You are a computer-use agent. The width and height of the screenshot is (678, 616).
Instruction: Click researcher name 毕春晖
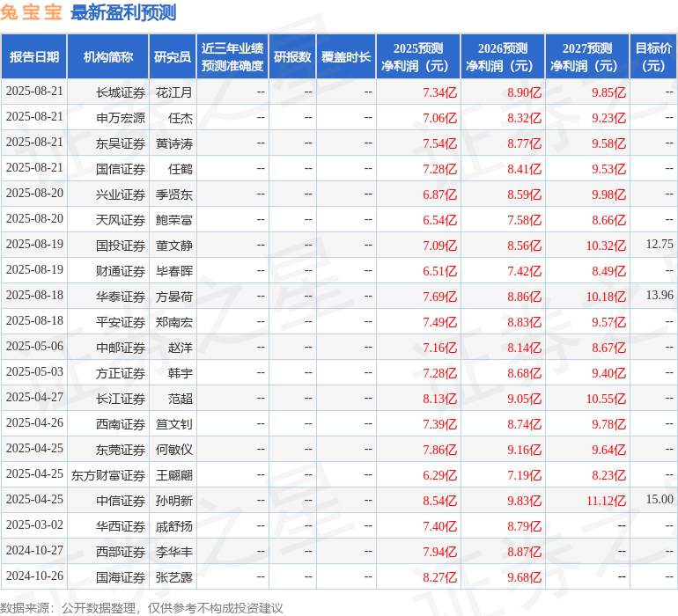pos(173,271)
